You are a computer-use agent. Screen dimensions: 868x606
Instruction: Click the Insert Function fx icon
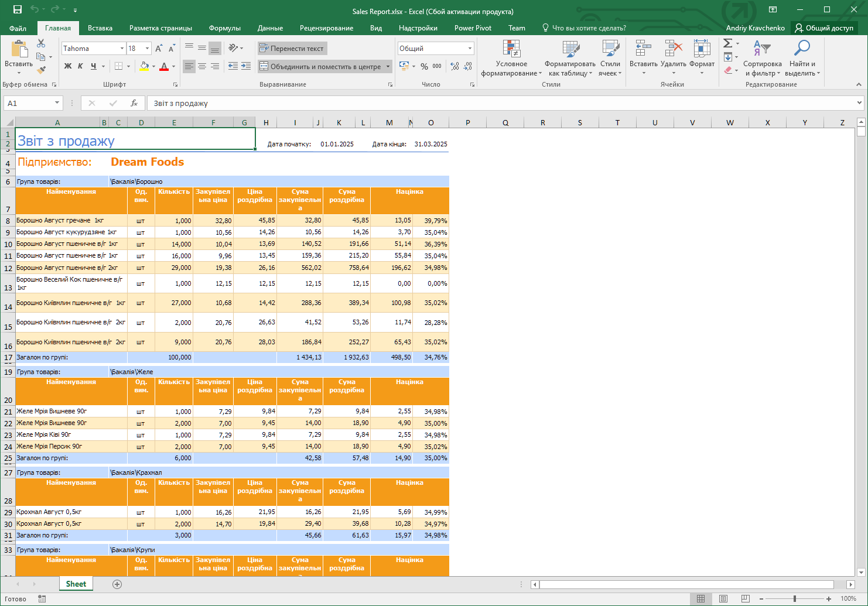coord(134,103)
